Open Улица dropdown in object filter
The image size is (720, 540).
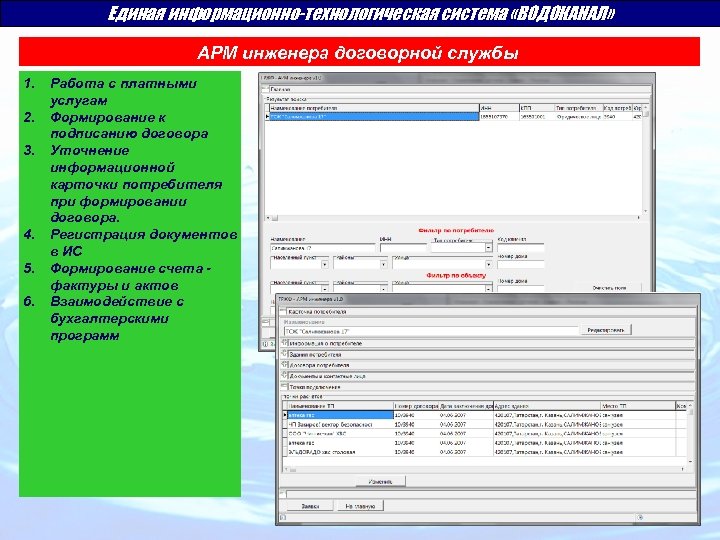(488, 289)
